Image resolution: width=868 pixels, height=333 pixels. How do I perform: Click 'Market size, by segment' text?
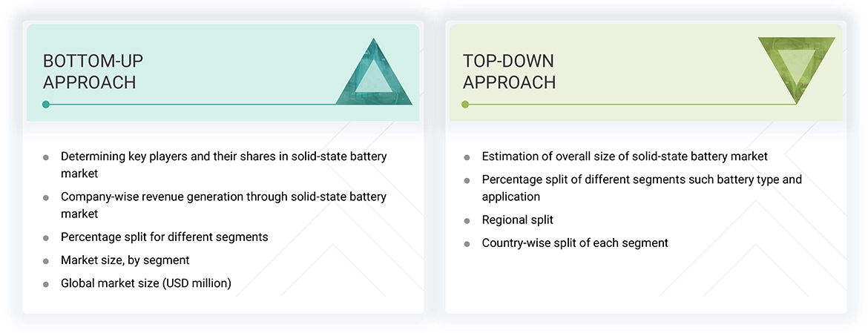tap(125, 260)
